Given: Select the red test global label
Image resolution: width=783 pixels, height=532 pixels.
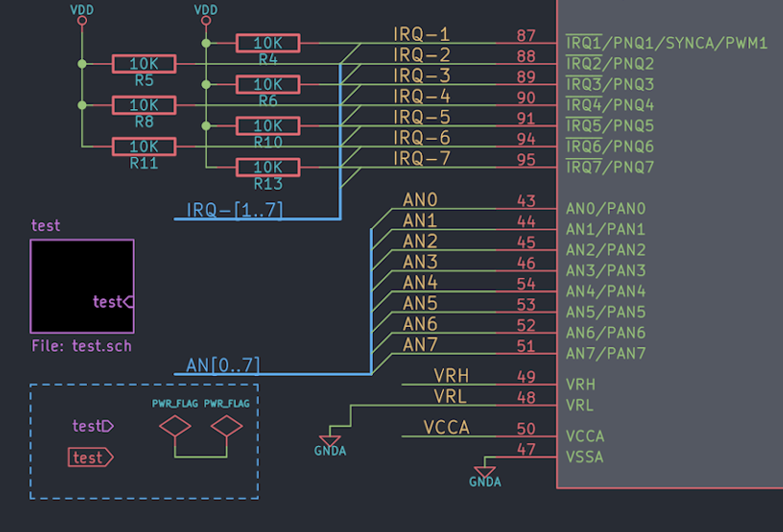Looking at the screenshot, I should [x=91, y=458].
